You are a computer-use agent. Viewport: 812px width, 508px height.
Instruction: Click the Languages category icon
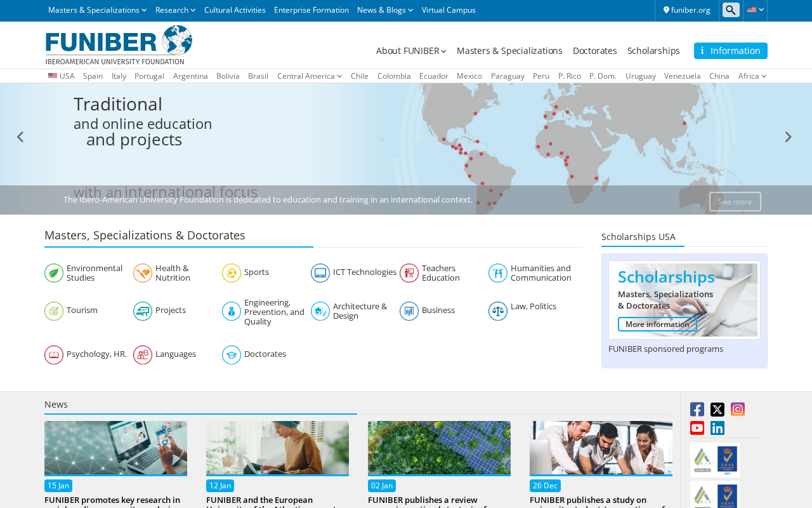[143, 355]
